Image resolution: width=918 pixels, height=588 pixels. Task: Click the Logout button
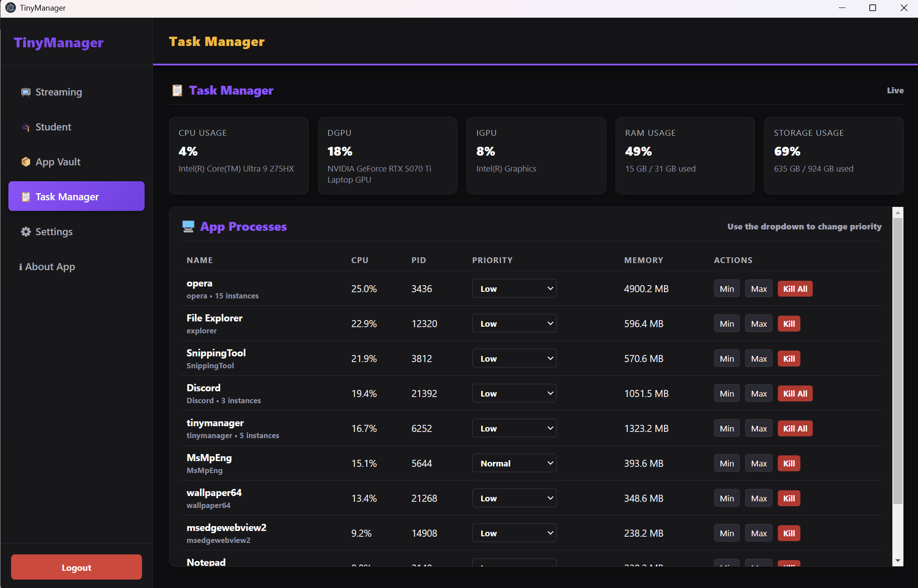[76, 567]
